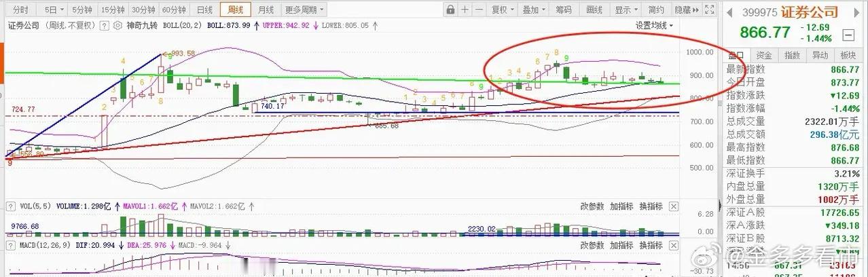Zoom out chart with minus icon
This screenshot has height=277, width=868.
tap(480, 10)
